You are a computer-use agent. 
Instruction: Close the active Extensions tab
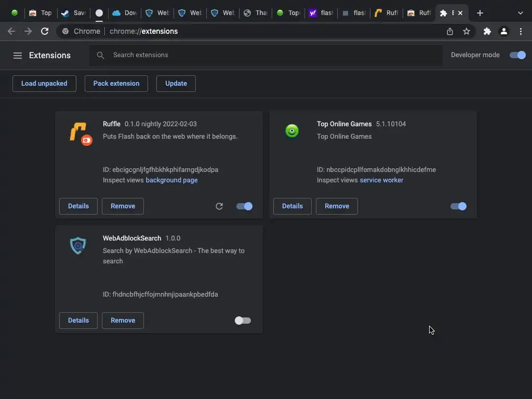pos(460,13)
